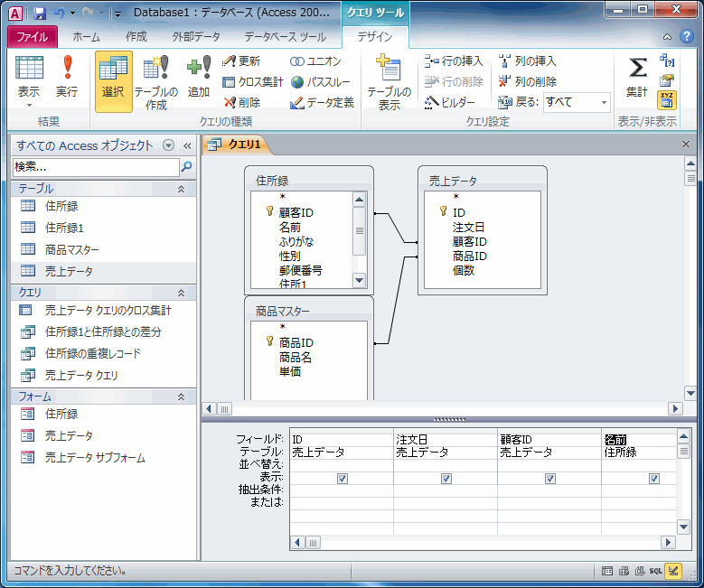Switch to datasheet view in status bar
This screenshot has width=704, height=588.
(607, 571)
